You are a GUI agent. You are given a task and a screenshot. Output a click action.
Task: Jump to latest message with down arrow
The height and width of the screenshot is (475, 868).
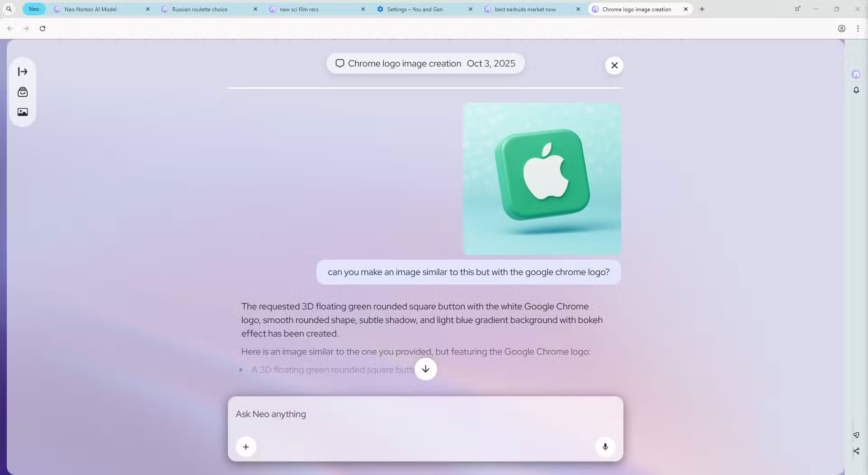tap(426, 369)
